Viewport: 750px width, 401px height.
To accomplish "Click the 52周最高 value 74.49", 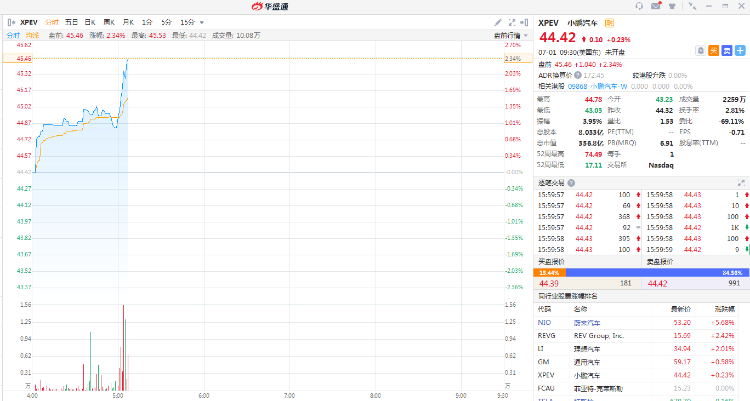I will point(593,154).
